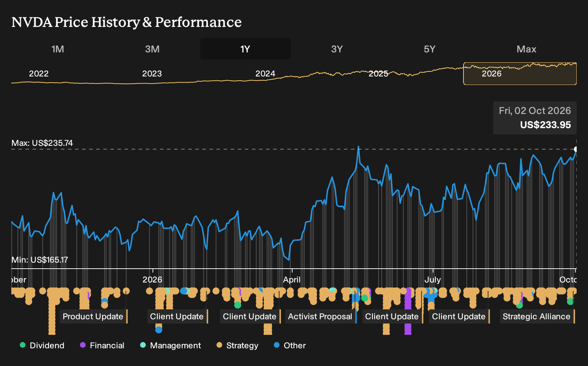Click the "US$233.95" price value
This screenshot has width=588, height=366.
(546, 125)
